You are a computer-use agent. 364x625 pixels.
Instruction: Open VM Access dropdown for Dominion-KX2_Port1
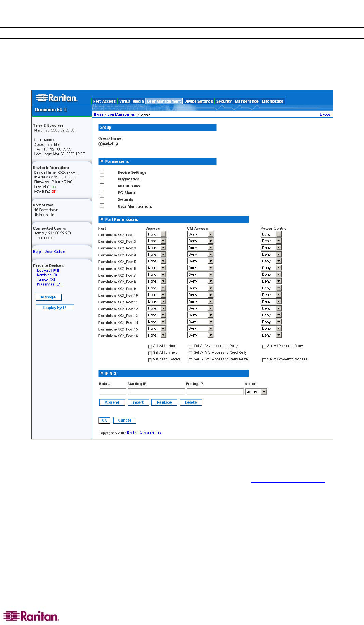point(200,234)
